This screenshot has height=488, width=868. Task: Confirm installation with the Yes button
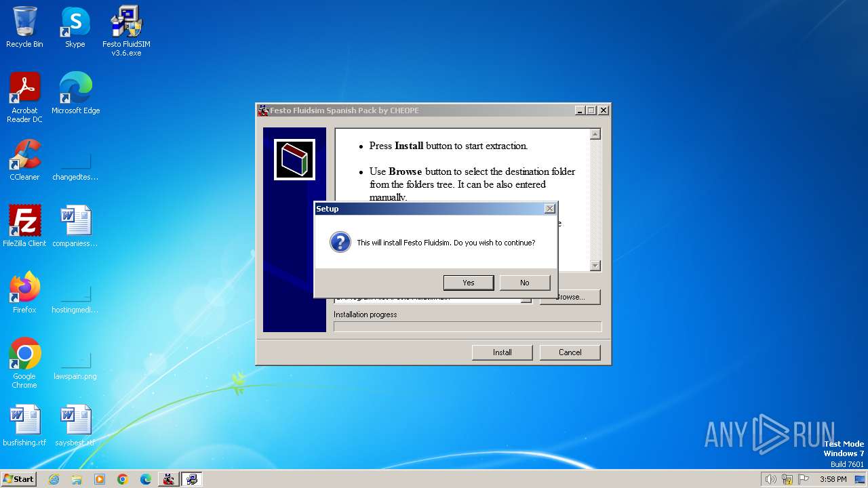[x=469, y=283]
